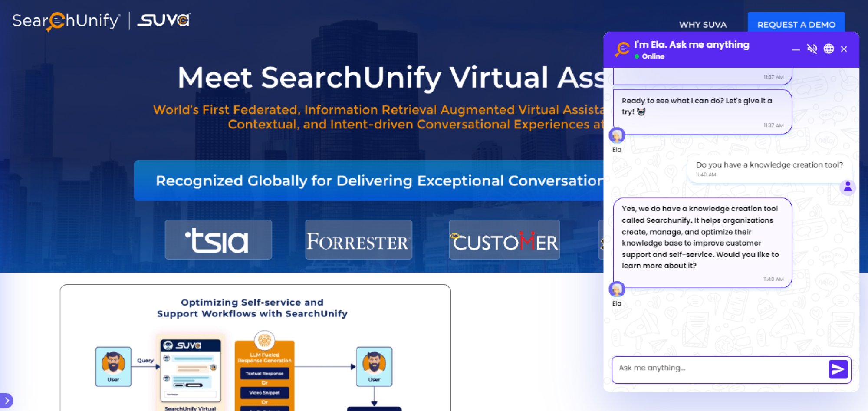The width and height of the screenshot is (868, 411).
Task: Click the send message arrow button
Action: pos(838,369)
